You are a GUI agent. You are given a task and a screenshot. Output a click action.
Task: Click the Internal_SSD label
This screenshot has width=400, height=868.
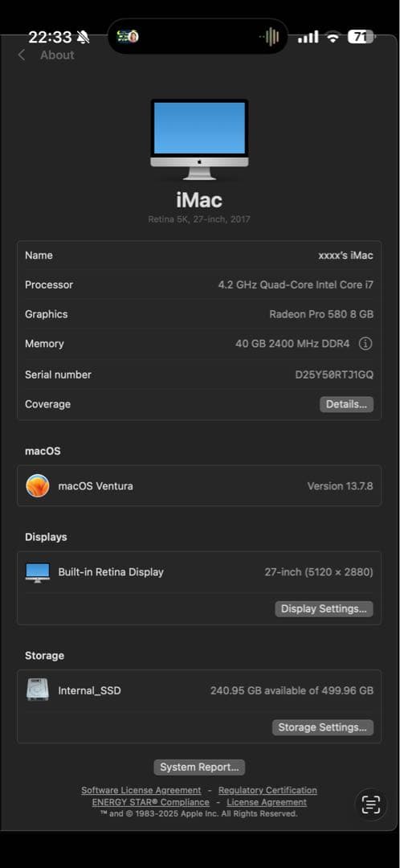90,690
